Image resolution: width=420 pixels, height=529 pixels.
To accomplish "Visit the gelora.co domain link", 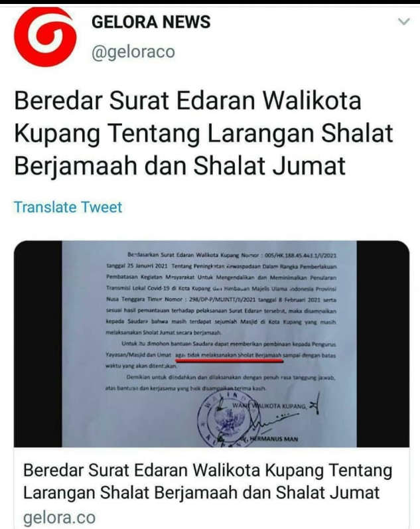I will pyautogui.click(x=59, y=518).
